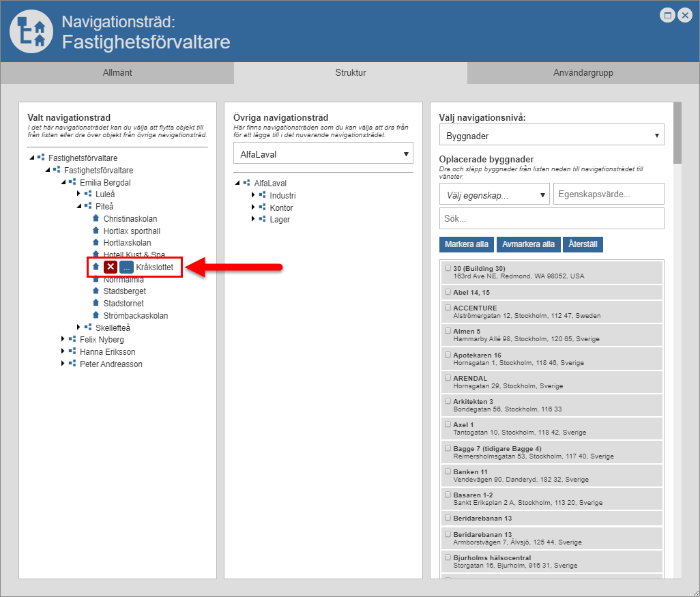Tick the Apotekaren 16 checkbox
This screenshot has height=597, width=700.
click(448, 355)
